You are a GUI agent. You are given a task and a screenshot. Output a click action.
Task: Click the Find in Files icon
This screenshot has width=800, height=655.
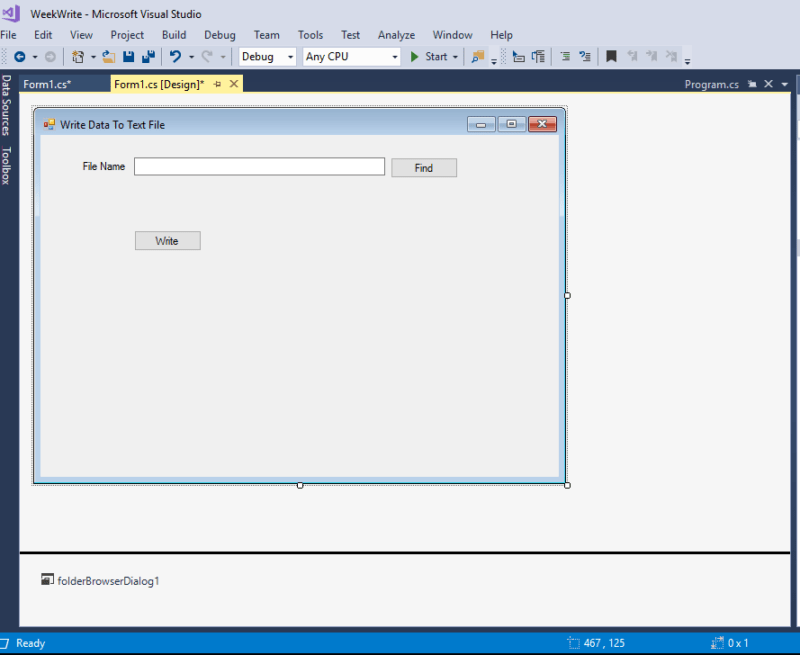click(x=478, y=57)
